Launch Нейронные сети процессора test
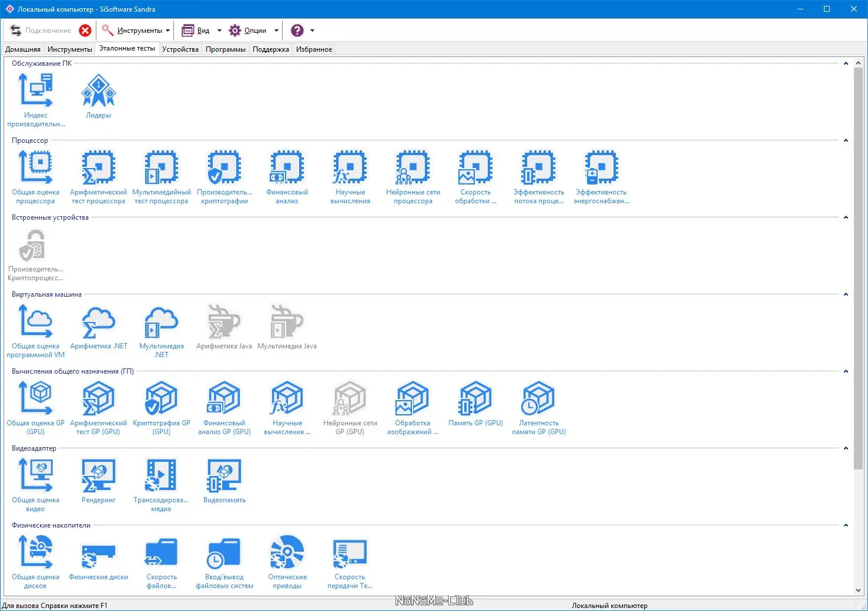Image resolution: width=868 pixels, height=611 pixels. tap(413, 177)
